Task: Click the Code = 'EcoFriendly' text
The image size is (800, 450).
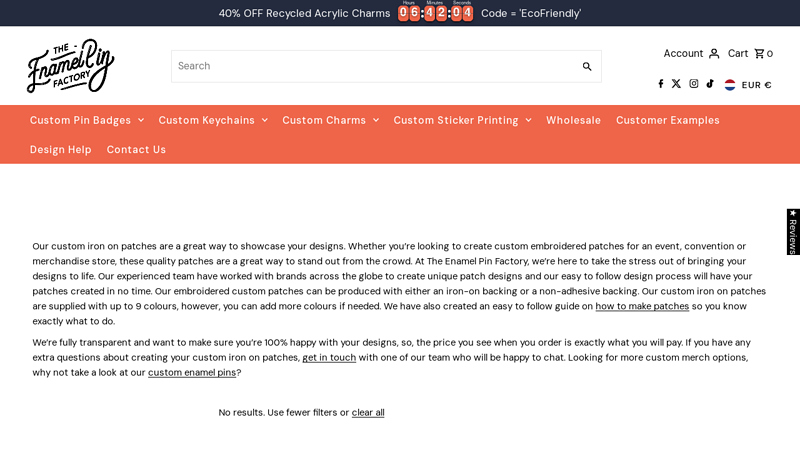Action: [x=531, y=14]
